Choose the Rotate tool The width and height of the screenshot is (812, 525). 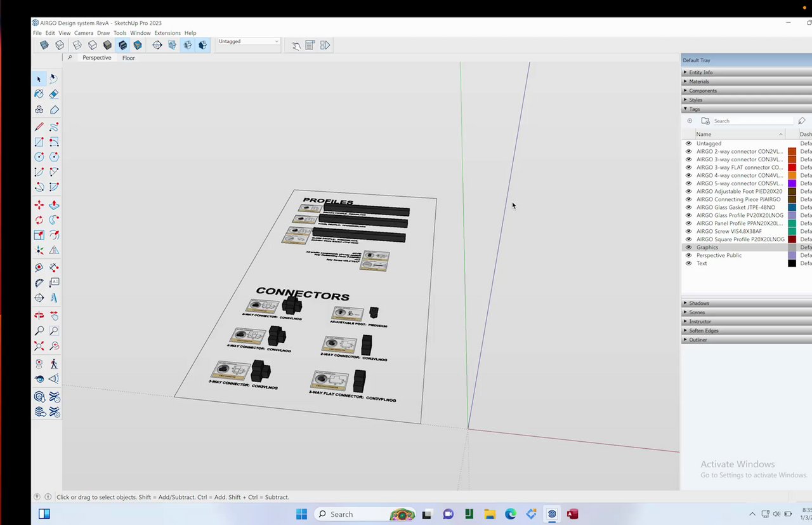click(39, 220)
